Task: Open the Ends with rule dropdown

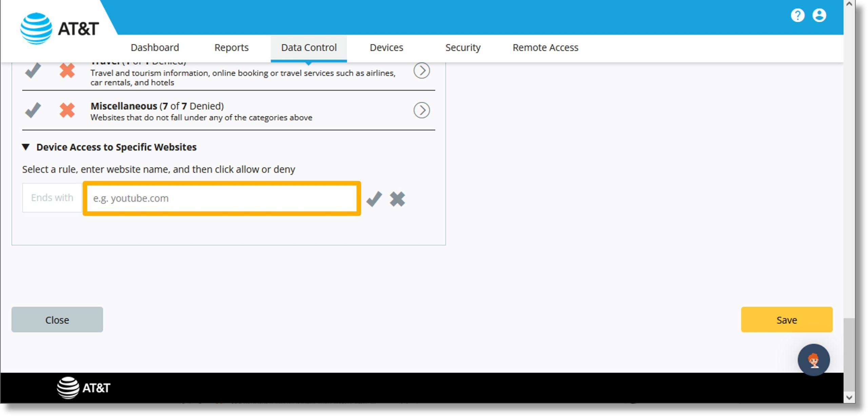Action: [x=52, y=197]
